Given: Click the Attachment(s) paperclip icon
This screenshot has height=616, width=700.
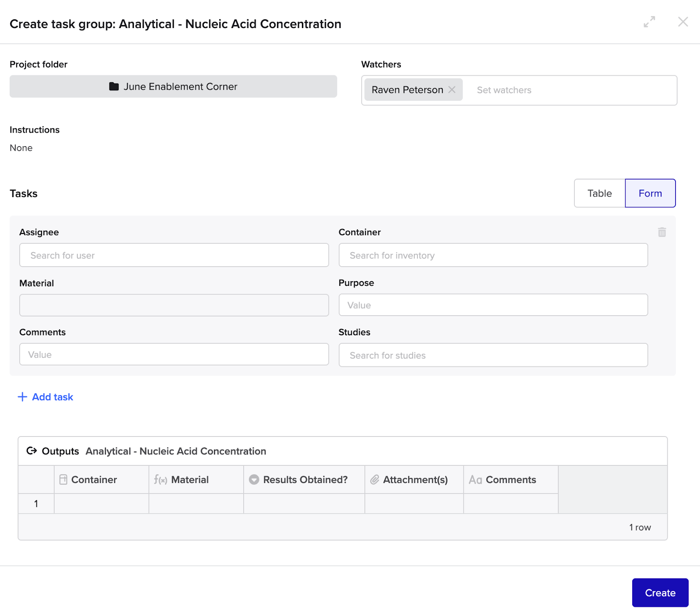Looking at the screenshot, I should [374, 479].
